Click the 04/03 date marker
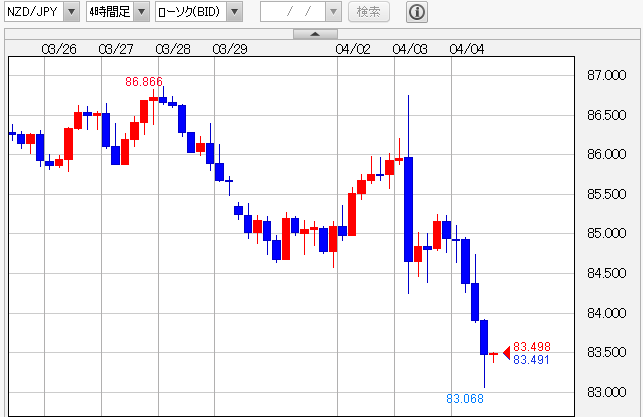Viewport: 643px width, 417px height. point(410,48)
